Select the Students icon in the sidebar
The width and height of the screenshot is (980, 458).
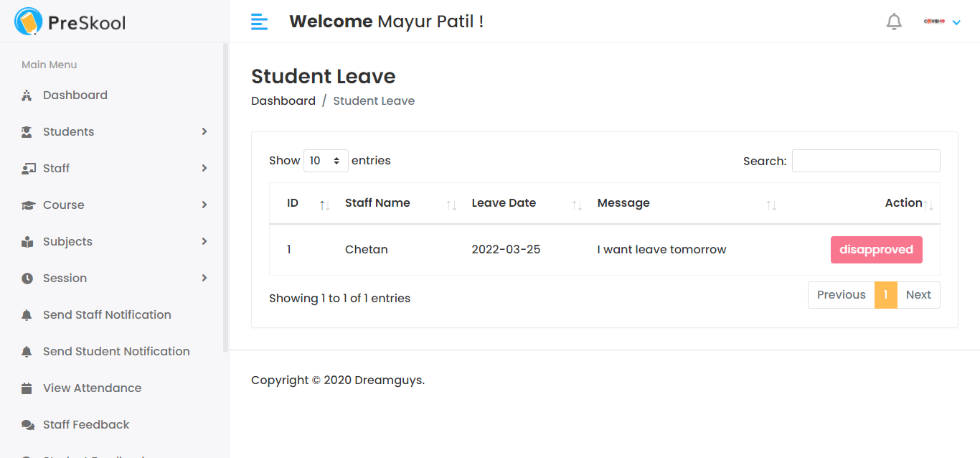[26, 131]
